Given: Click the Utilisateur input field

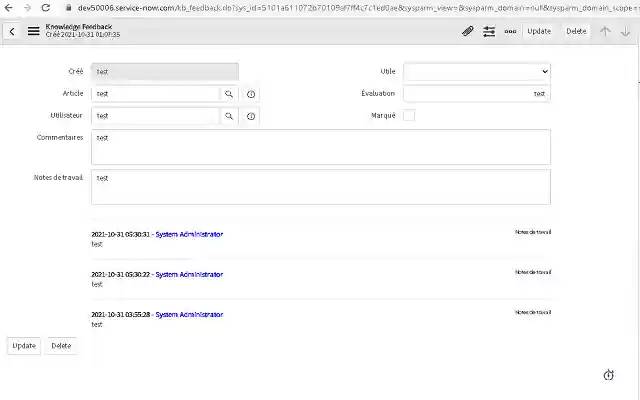Looking at the screenshot, I should [155, 116].
